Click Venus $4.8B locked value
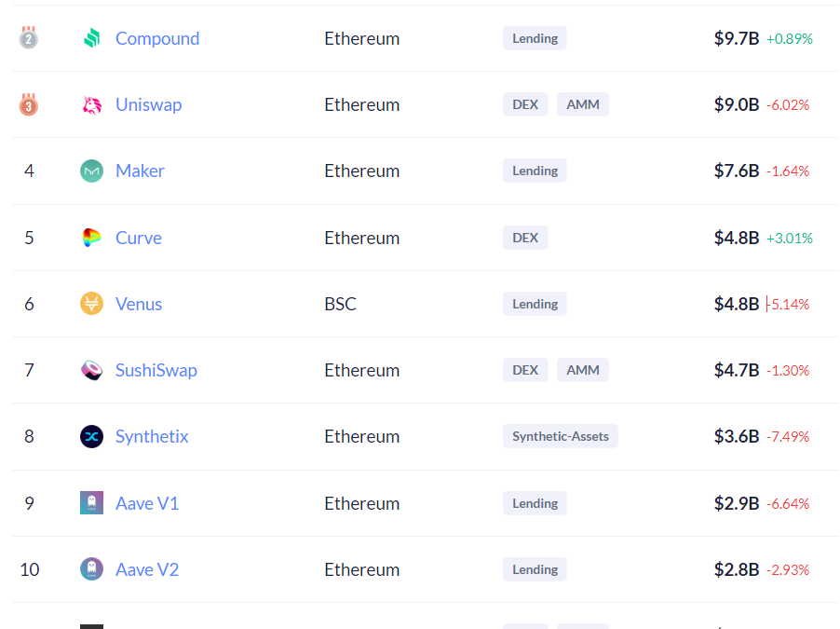 click(737, 304)
